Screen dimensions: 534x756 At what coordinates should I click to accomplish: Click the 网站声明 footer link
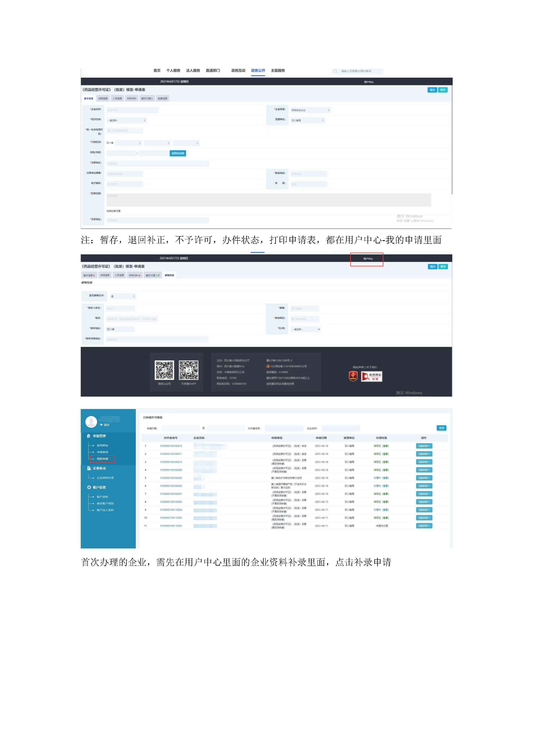click(358, 367)
